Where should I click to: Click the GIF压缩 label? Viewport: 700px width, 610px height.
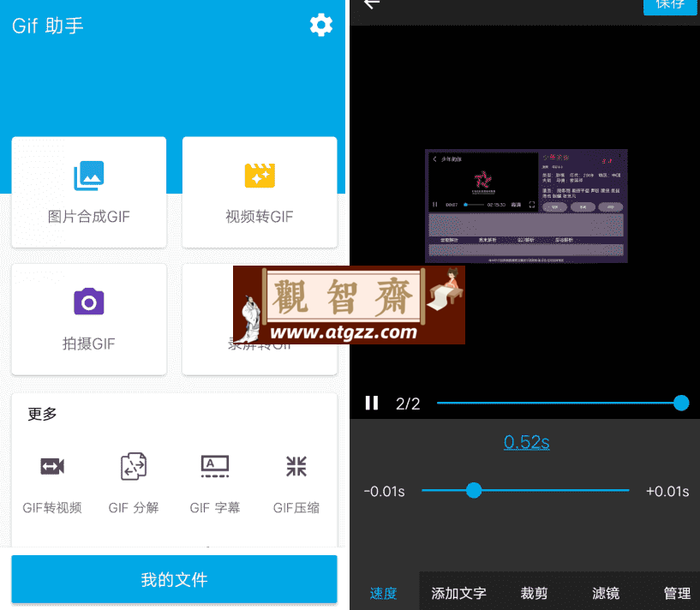click(296, 508)
